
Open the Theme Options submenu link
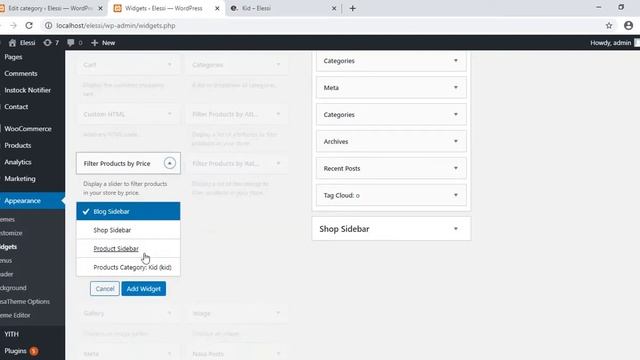25,302
